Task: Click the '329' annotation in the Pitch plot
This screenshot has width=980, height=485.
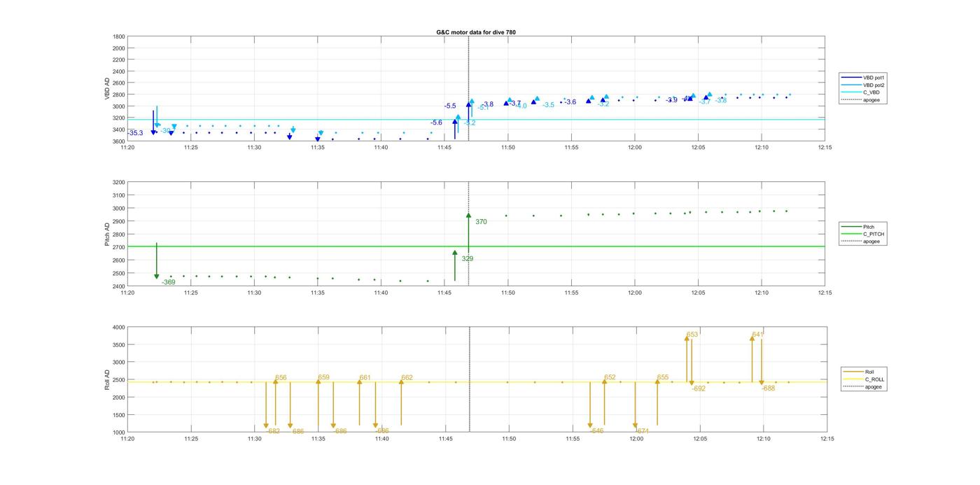Action: coord(467,259)
